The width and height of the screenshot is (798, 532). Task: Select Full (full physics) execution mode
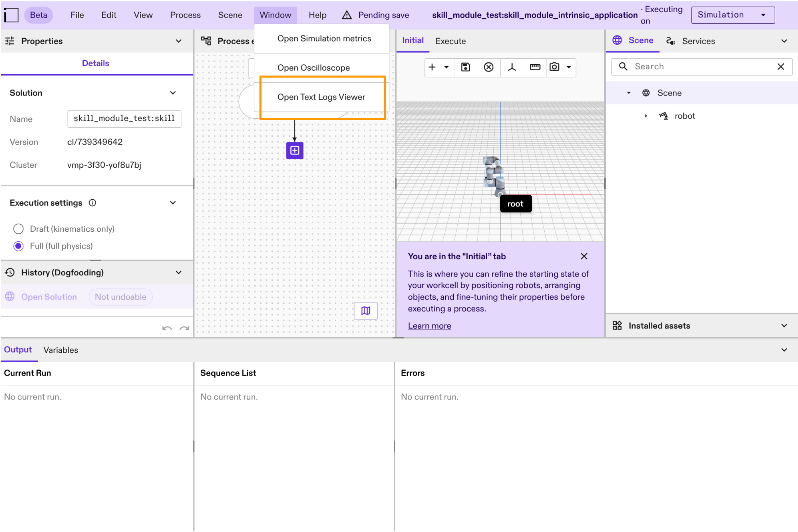point(18,246)
